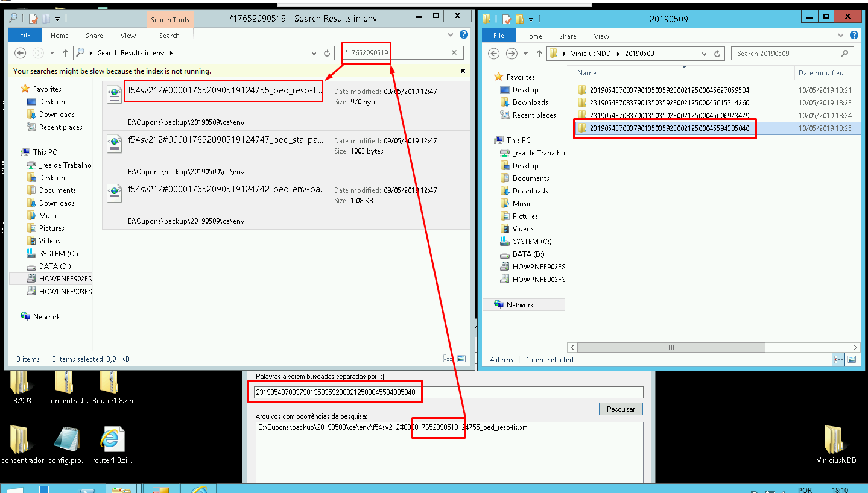Expand address bar history dropdown in search window
The width and height of the screenshot is (868, 493).
tap(314, 54)
